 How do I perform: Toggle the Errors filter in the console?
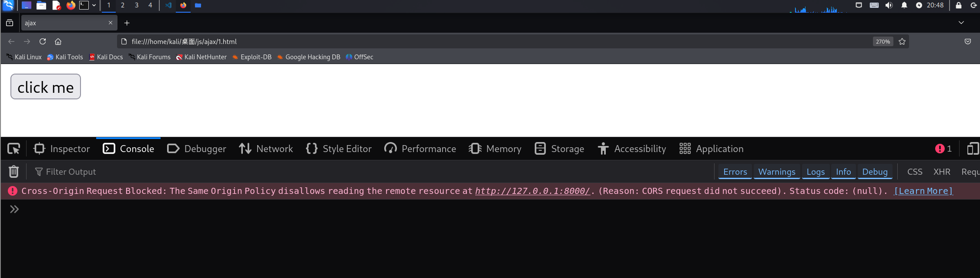point(735,172)
